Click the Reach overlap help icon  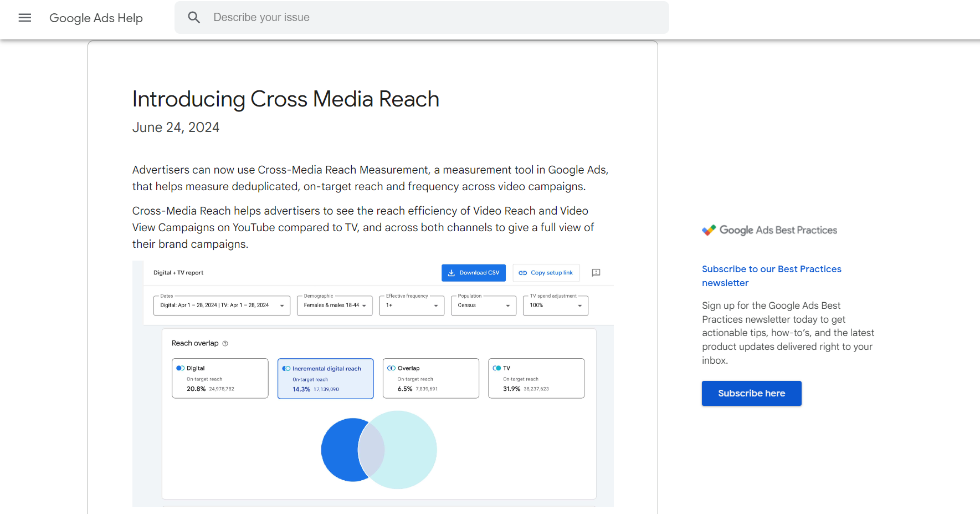point(225,344)
